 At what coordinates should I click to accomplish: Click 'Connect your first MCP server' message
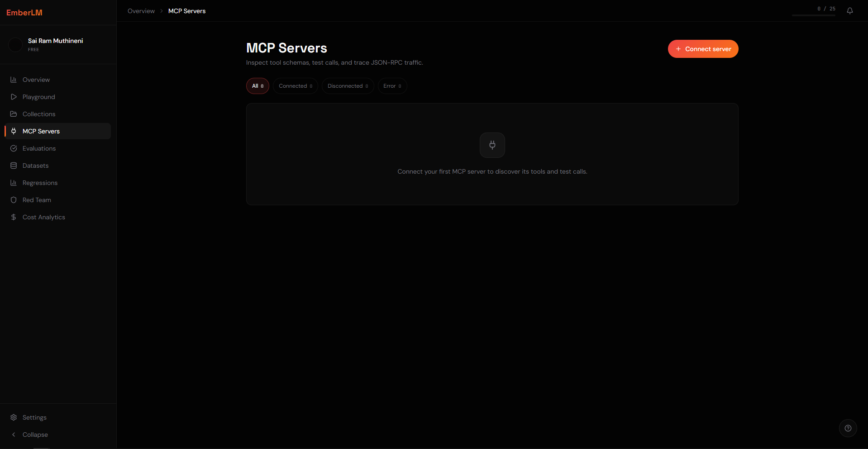tap(492, 171)
